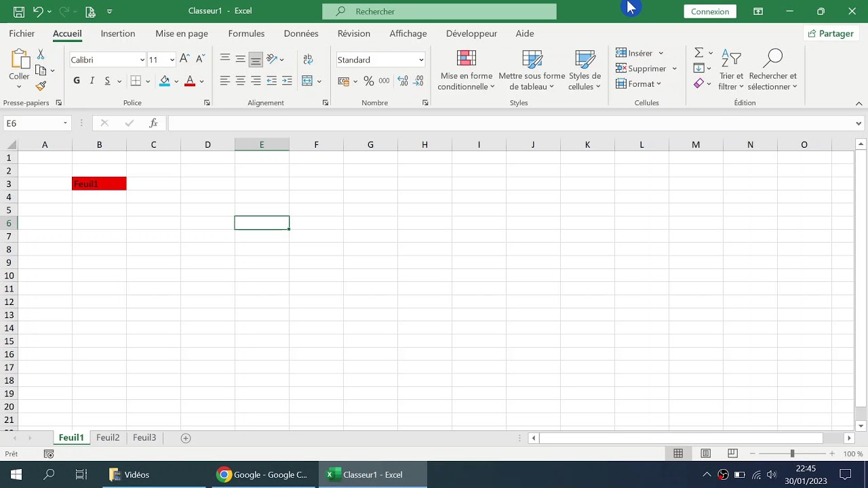Open the font size 11 dropdown

point(172,60)
